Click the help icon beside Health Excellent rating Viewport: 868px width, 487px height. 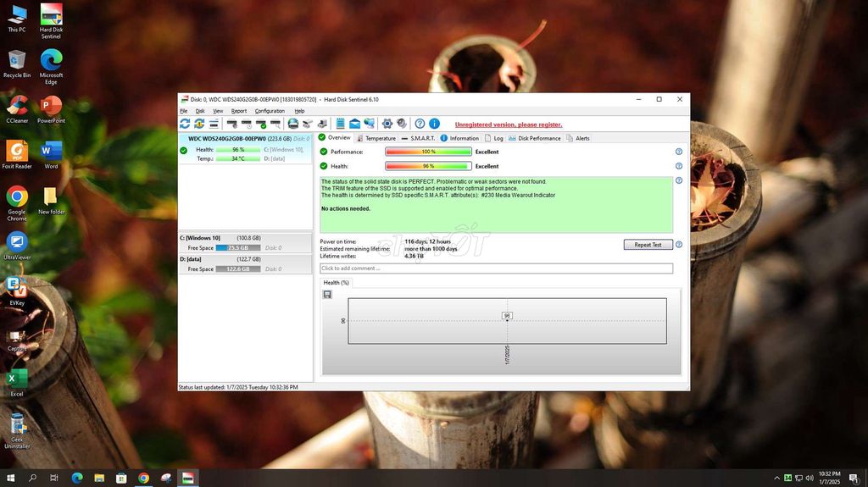[679, 166]
